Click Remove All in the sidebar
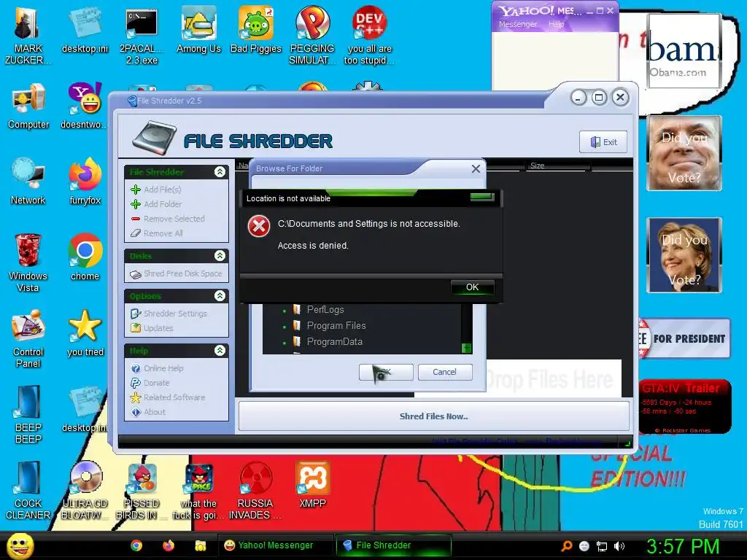Screen dimensions: 747x560 156,233
